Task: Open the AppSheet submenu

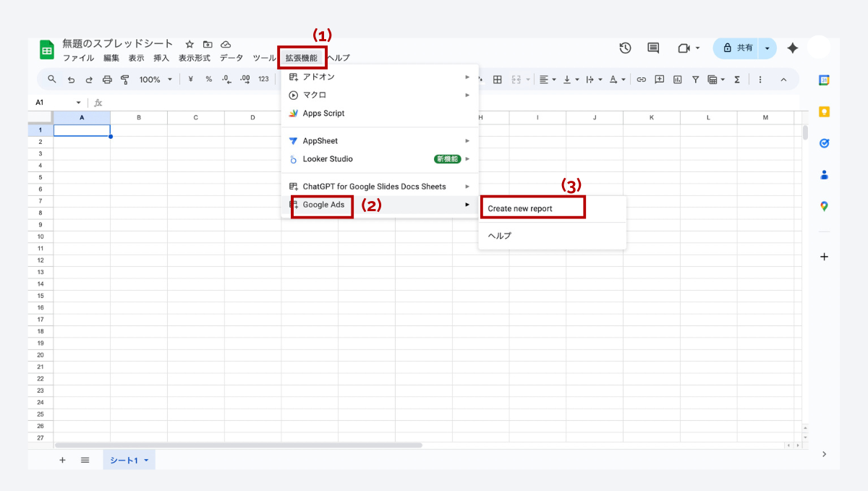Action: [380, 141]
